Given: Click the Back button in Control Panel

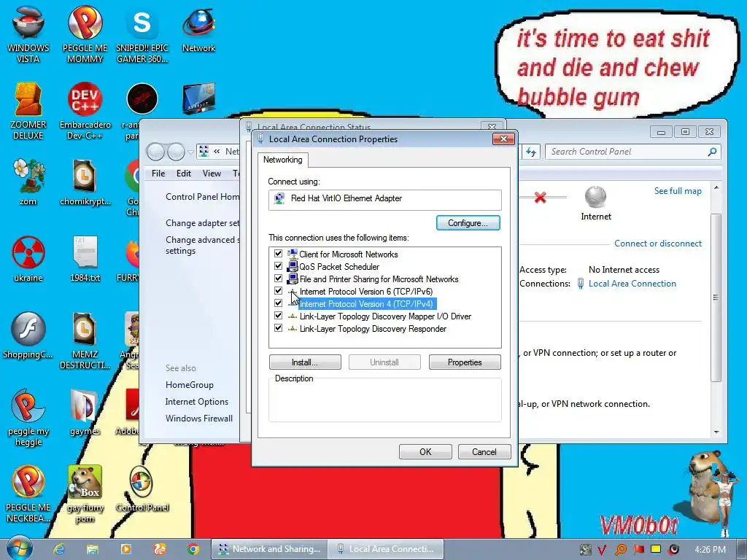Looking at the screenshot, I should [155, 152].
